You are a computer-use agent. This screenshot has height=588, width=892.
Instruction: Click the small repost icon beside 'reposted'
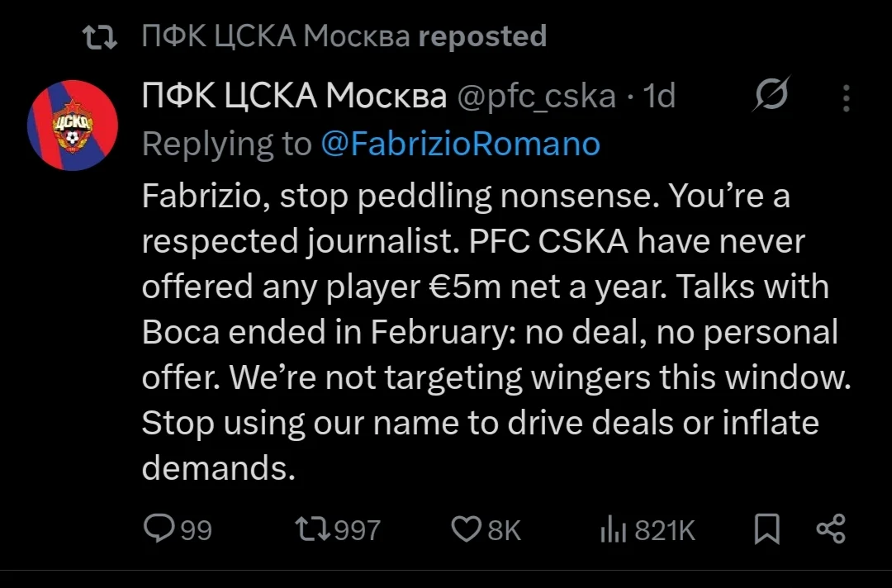[x=100, y=37]
